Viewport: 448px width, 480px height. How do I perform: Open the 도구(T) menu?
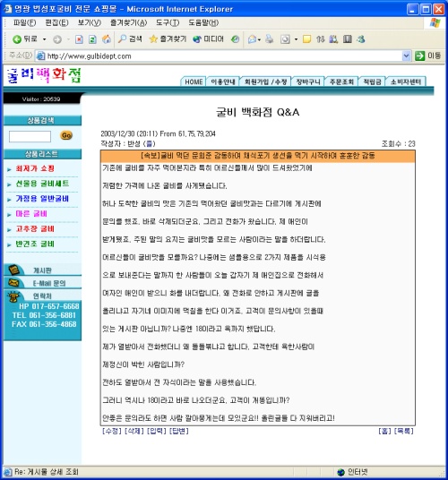(168, 22)
